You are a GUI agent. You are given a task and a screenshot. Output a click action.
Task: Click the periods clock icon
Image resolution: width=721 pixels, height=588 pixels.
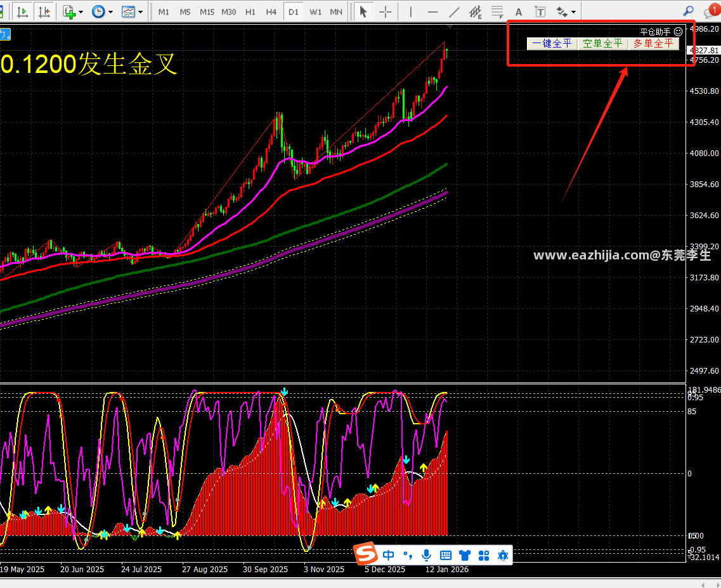(x=98, y=11)
